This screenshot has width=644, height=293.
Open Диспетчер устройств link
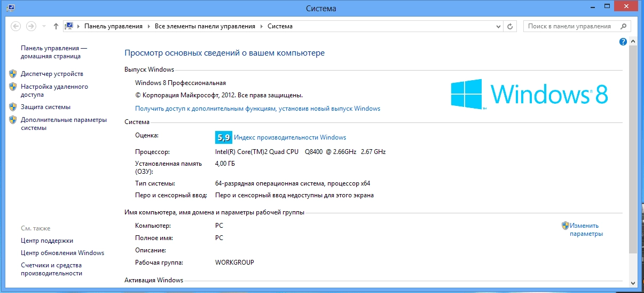(52, 74)
